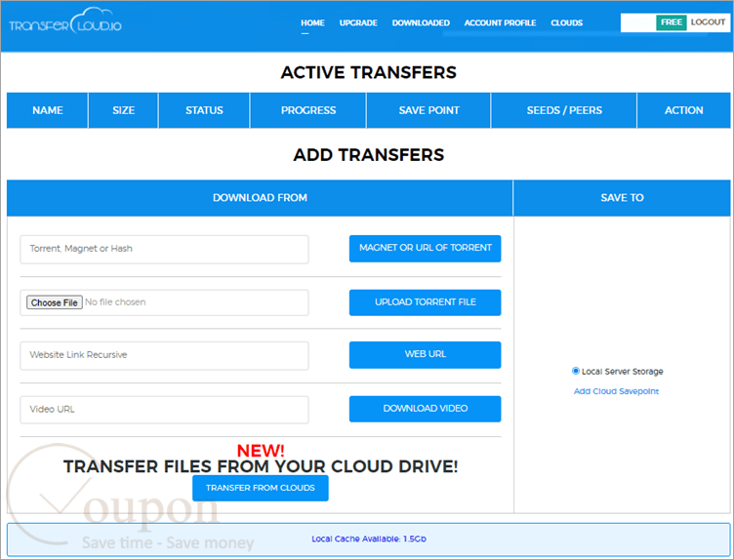
Task: Click the DOWNLOAD FROM header
Action: (260, 198)
